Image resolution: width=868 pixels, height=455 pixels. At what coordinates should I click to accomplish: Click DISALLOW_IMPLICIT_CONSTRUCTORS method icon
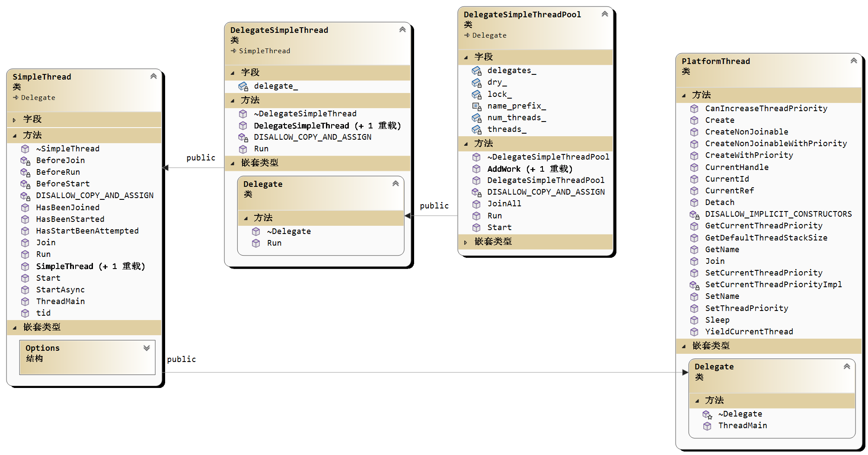[694, 215]
